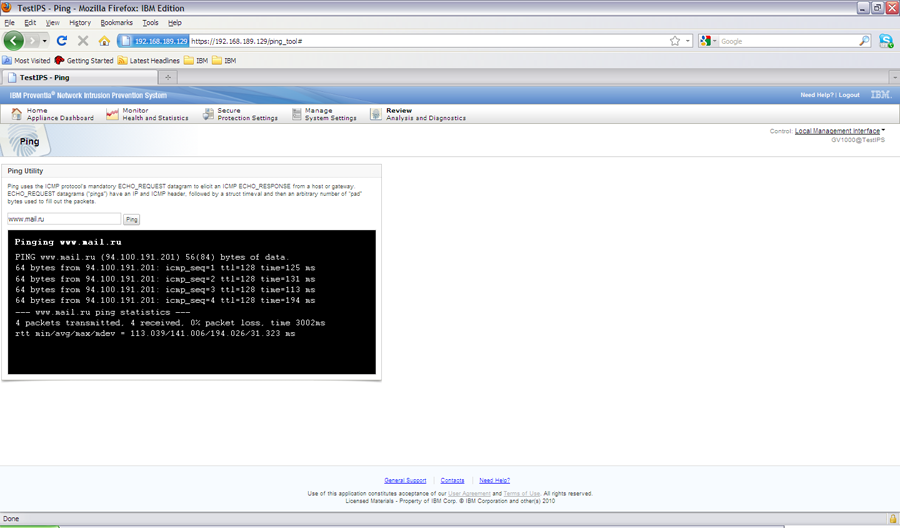
Task: Click the Skype toolbar icon
Action: pos(886,41)
